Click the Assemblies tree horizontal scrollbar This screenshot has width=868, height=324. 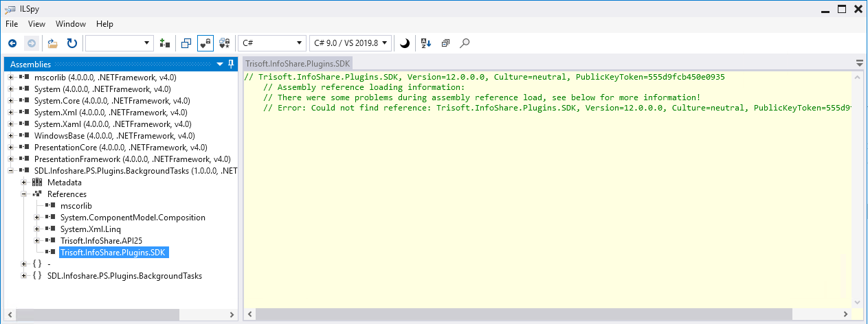[120, 314]
